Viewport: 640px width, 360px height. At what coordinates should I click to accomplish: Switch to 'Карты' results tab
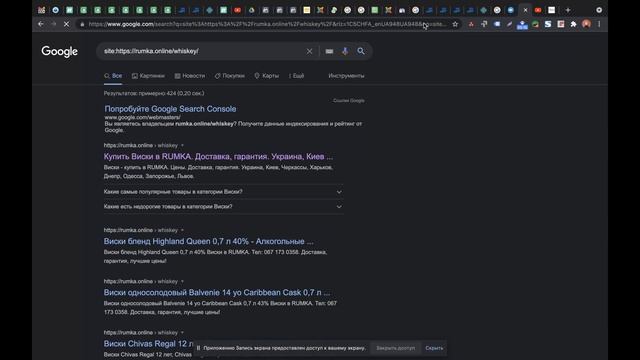267,76
